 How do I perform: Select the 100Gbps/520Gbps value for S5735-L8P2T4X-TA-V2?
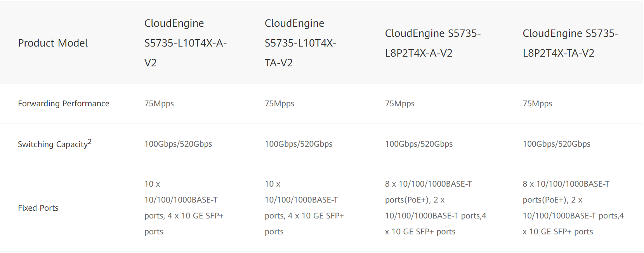[556, 144]
